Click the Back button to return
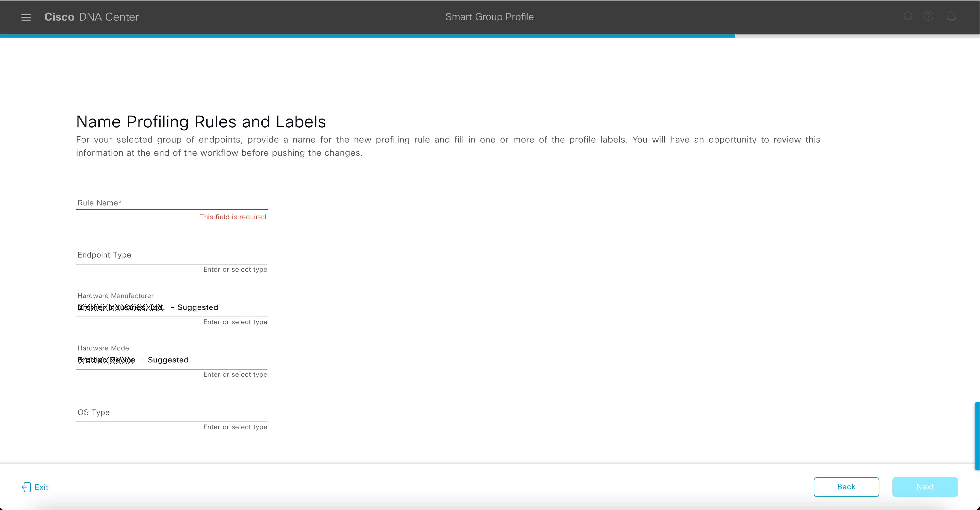The width and height of the screenshot is (980, 510). [x=847, y=487]
